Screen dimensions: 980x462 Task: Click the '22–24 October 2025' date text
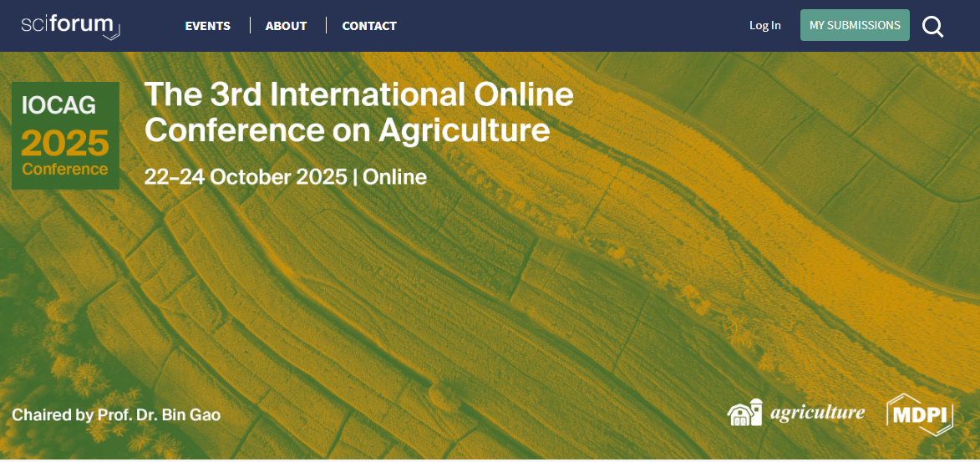point(245,177)
